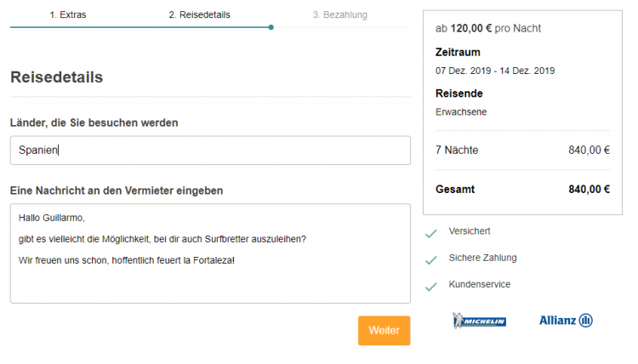Click the 7 Nächte price row

pyautogui.click(x=522, y=150)
